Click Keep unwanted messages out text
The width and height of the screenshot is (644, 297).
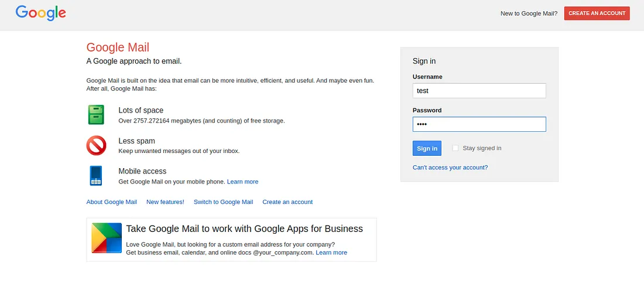(x=179, y=151)
